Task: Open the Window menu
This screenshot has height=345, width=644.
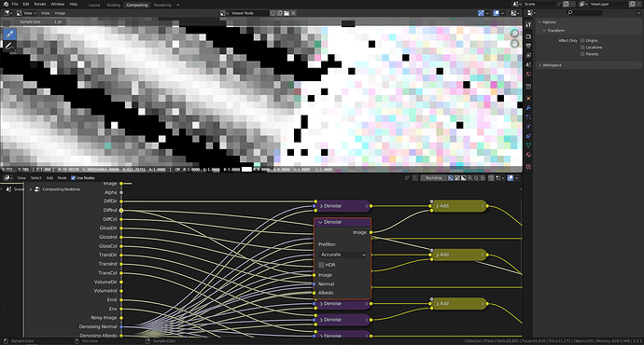Action: 58,4
